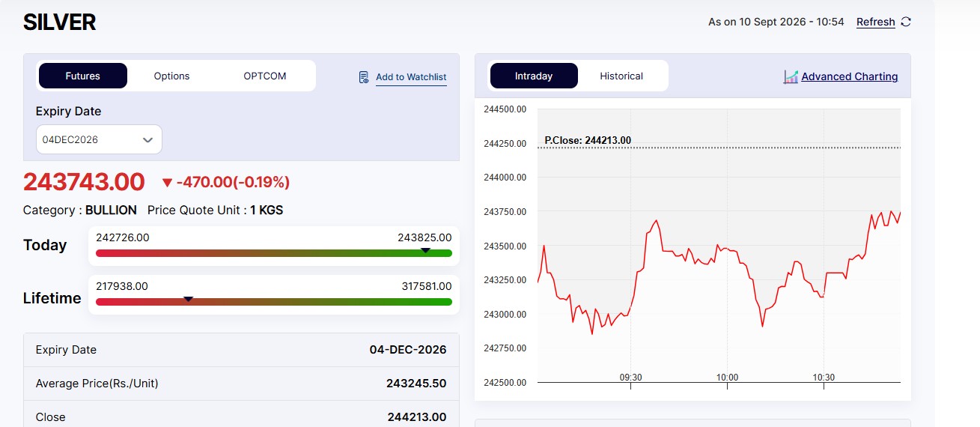The height and width of the screenshot is (427, 980).
Task: Click the Advanced Charting chart icon
Action: click(x=791, y=76)
